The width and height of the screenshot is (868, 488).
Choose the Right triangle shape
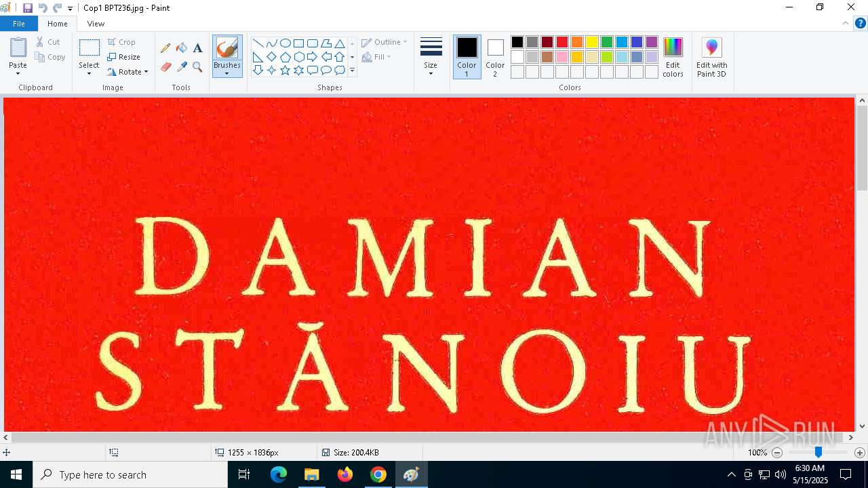pos(258,57)
